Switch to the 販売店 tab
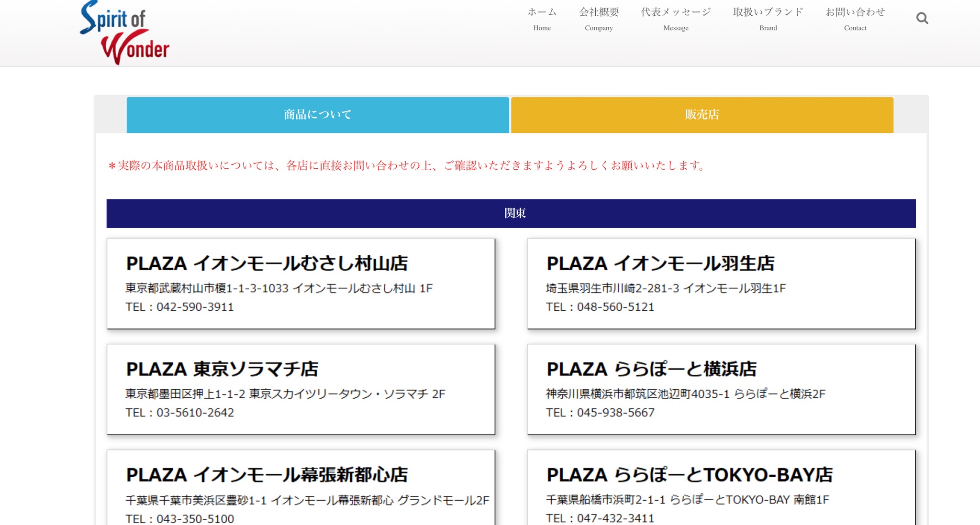The width and height of the screenshot is (980, 525). [702, 115]
